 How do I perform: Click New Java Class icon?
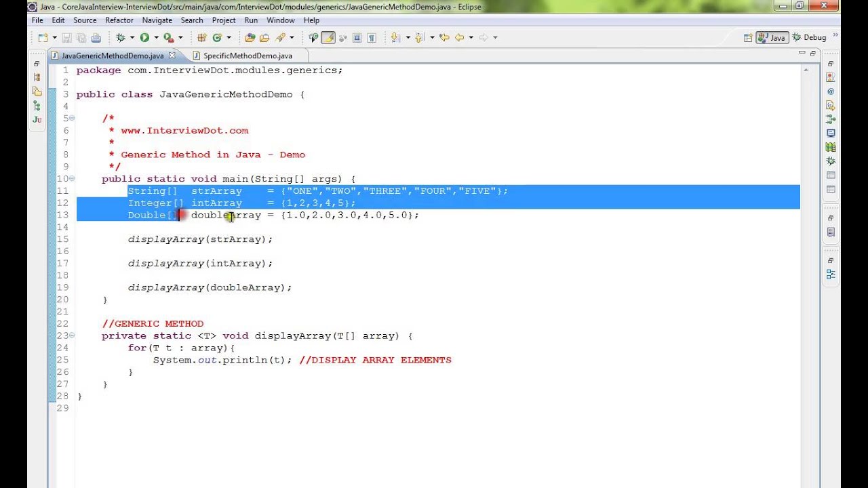(217, 38)
